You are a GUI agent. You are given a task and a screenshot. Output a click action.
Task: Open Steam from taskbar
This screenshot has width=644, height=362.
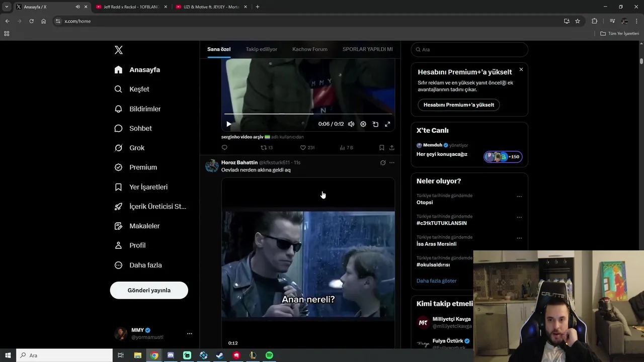pos(220,355)
